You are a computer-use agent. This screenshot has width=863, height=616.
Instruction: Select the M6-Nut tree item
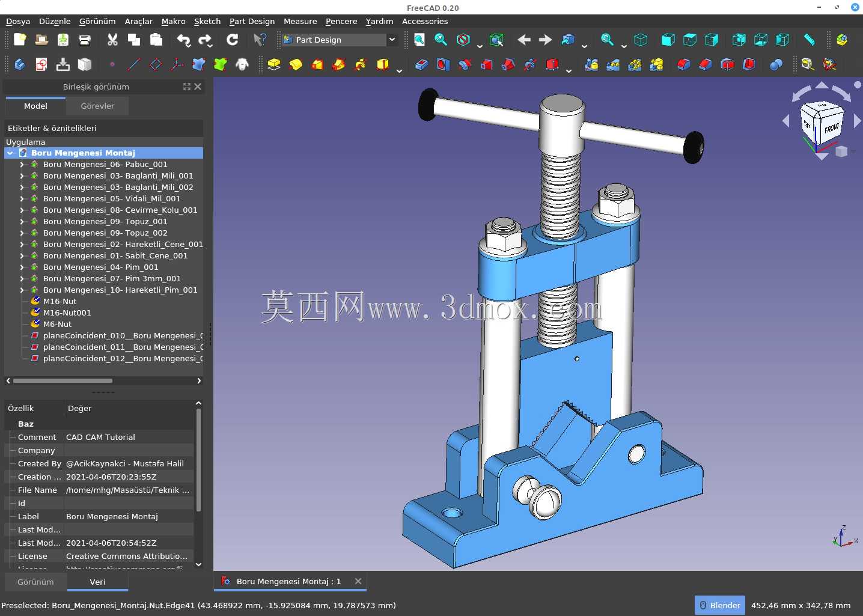pos(57,325)
